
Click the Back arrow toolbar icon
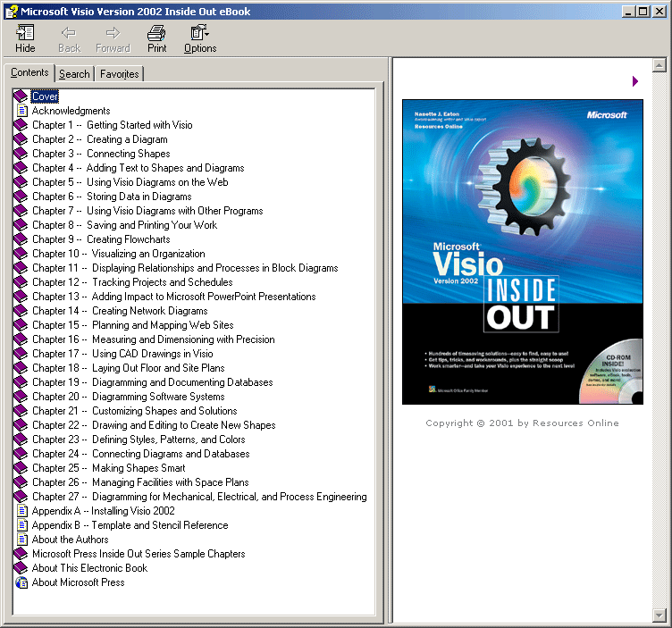point(69,38)
